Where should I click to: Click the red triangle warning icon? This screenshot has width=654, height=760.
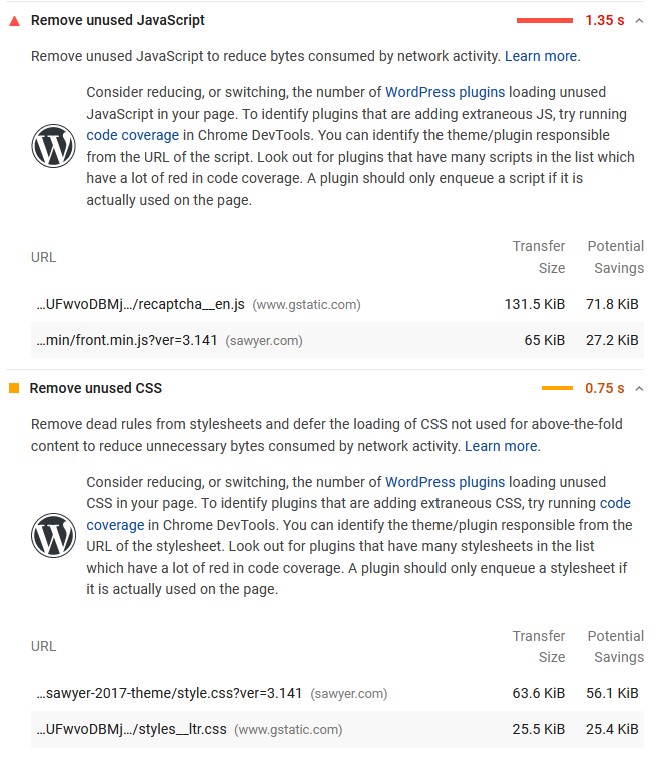point(14,20)
